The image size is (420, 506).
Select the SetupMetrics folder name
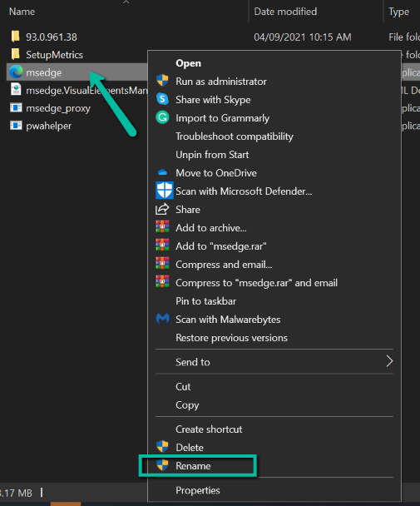[x=54, y=55]
